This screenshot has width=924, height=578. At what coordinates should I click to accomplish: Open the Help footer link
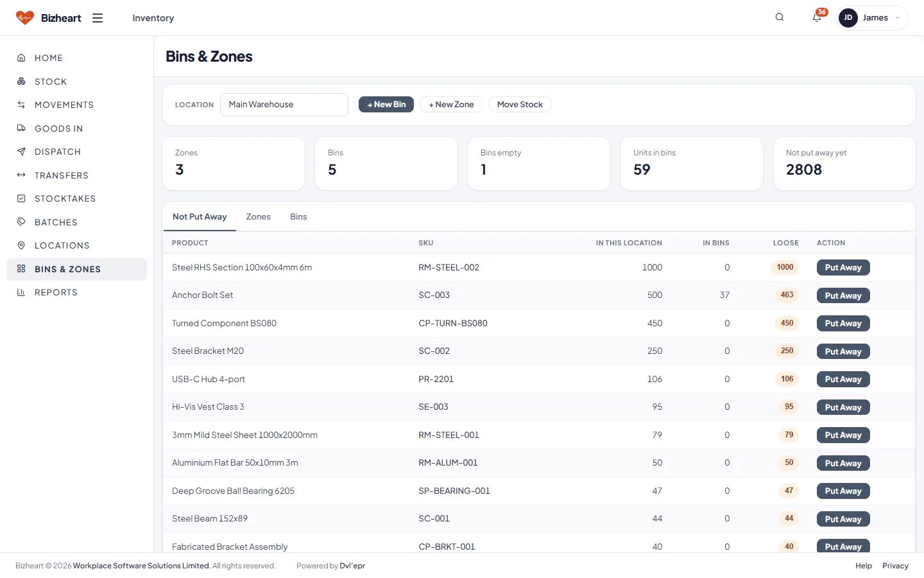tap(864, 566)
